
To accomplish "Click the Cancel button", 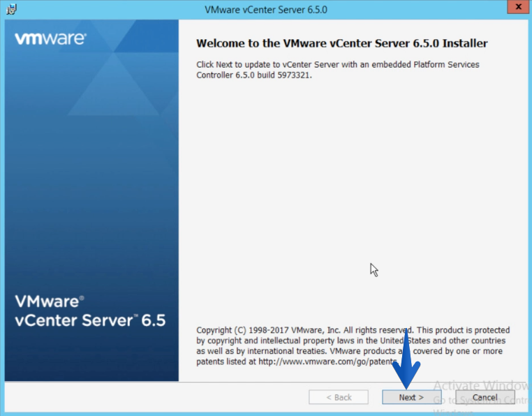I will coord(485,397).
